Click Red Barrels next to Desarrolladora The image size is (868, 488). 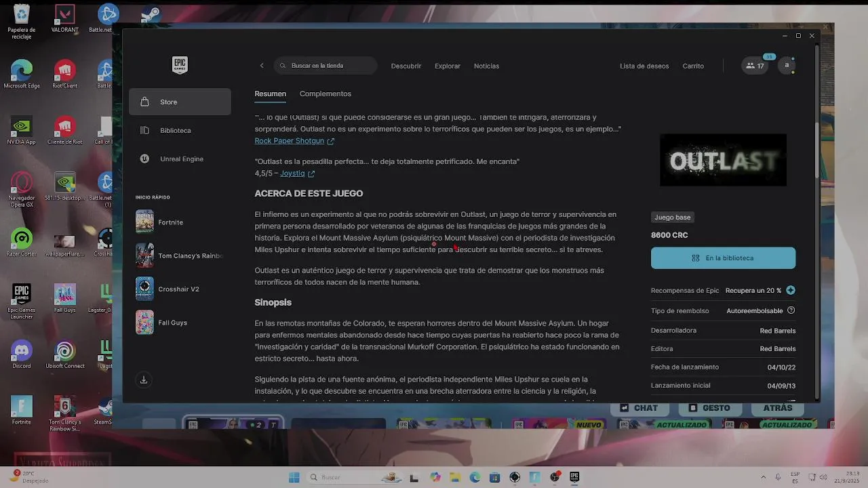[777, 331]
